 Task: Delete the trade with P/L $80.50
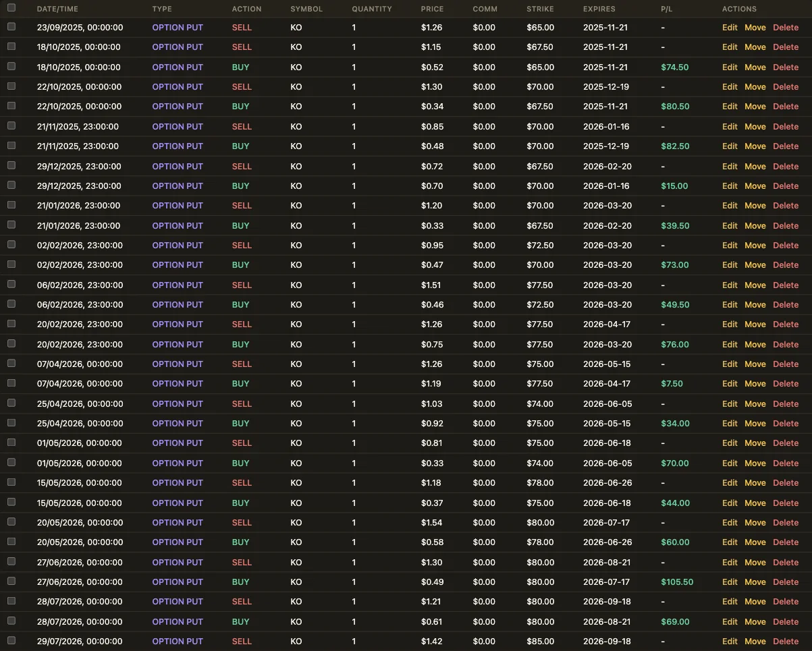coord(786,107)
